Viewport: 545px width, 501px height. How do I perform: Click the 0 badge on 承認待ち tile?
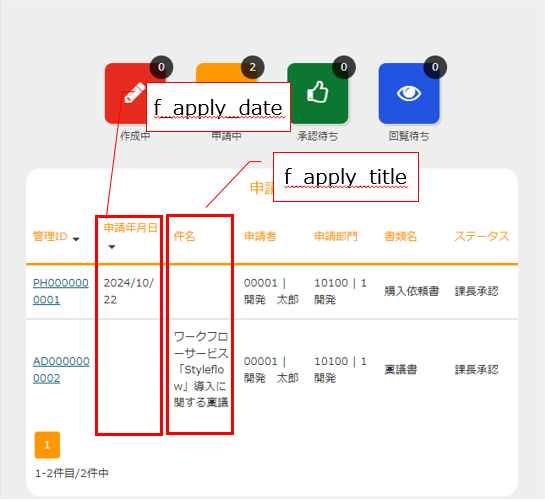pyautogui.click(x=344, y=67)
